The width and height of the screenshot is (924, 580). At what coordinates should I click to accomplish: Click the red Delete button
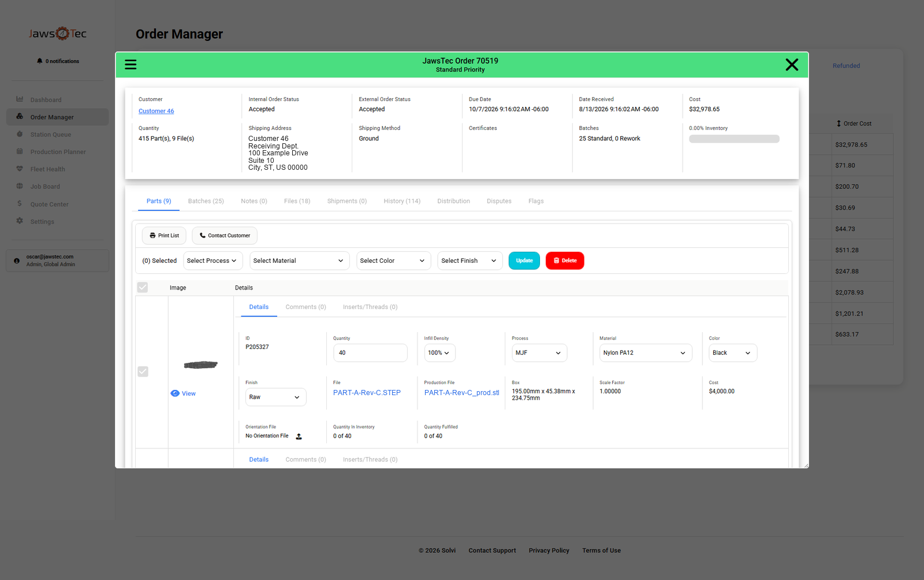565,261
